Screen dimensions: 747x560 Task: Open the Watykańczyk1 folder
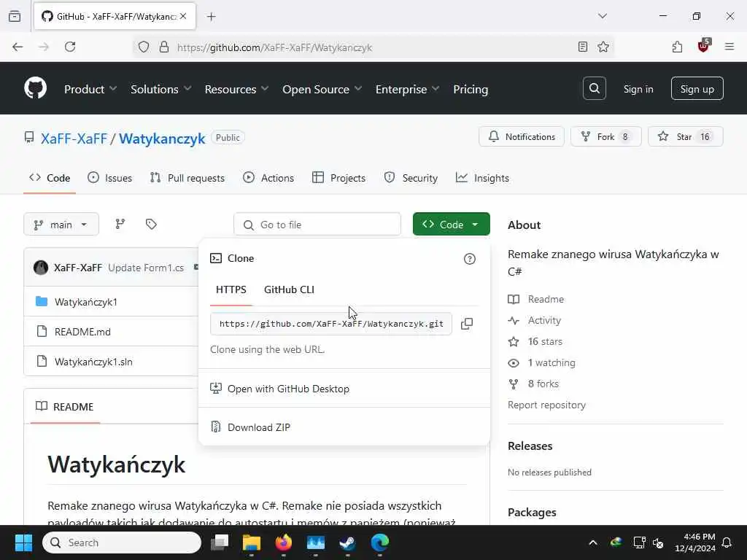coord(86,302)
